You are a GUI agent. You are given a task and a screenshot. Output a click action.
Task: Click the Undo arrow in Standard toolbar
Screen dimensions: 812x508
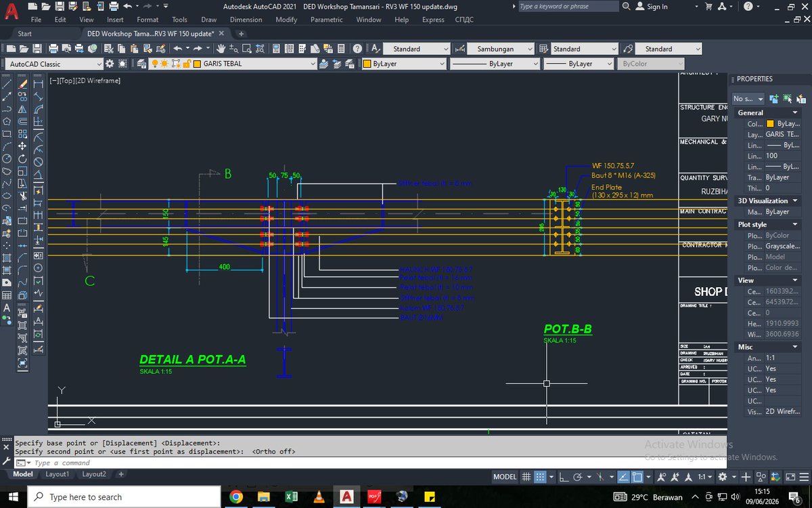tap(178, 49)
